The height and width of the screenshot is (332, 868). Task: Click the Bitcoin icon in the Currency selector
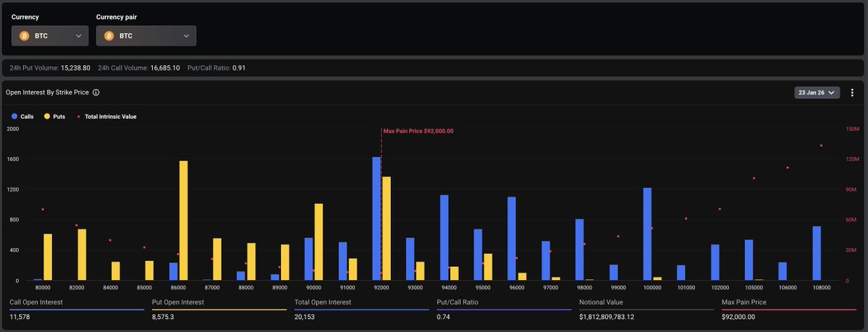24,35
